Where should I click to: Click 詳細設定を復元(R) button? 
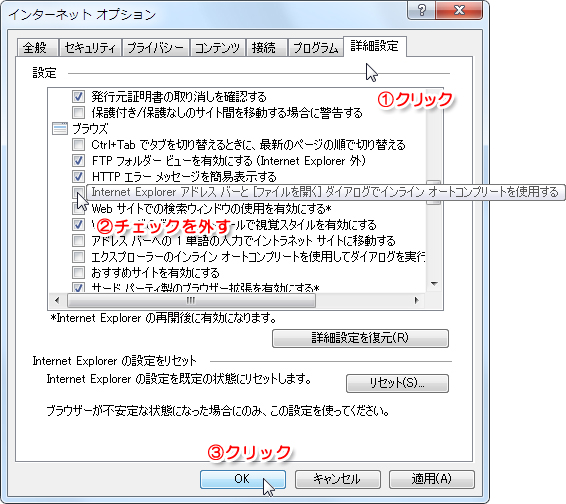point(360,338)
